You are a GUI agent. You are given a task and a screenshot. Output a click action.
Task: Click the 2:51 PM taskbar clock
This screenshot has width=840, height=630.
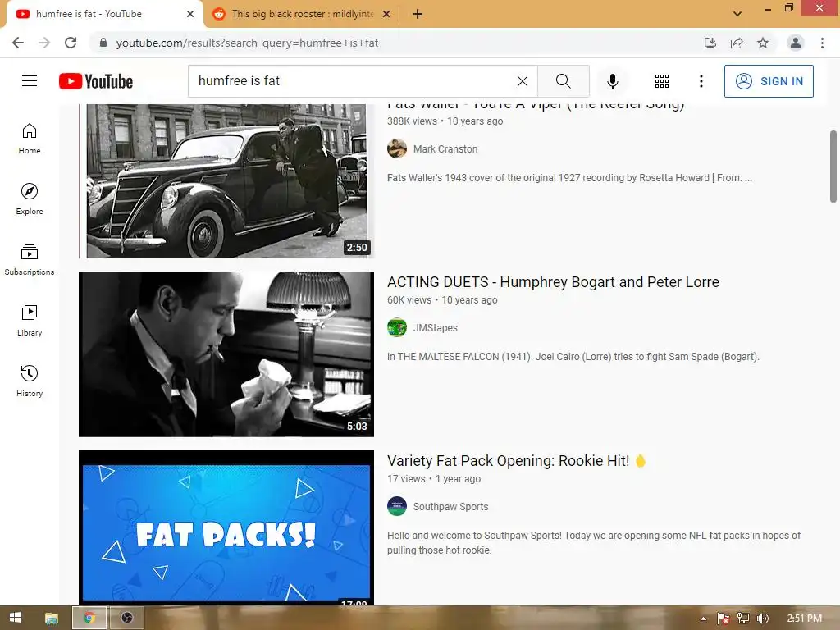point(804,619)
